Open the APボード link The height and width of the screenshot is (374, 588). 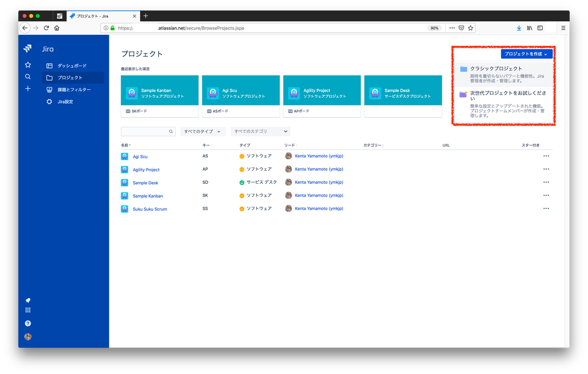(299, 111)
